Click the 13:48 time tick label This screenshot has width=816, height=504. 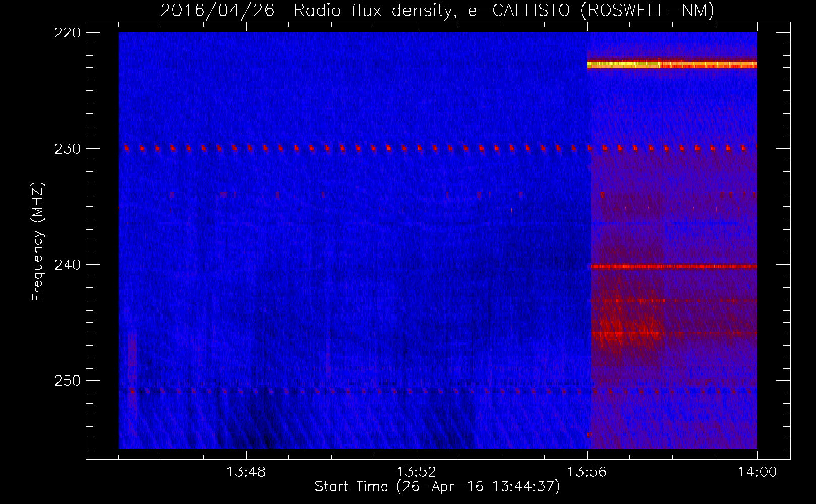(x=246, y=472)
